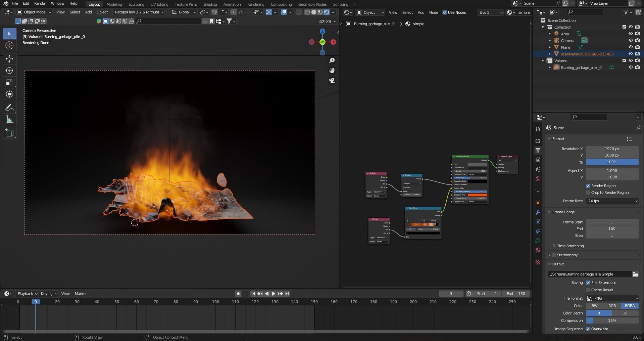This screenshot has height=341, width=644.
Task: Open Global transform orientation dropdown
Action: point(184,12)
